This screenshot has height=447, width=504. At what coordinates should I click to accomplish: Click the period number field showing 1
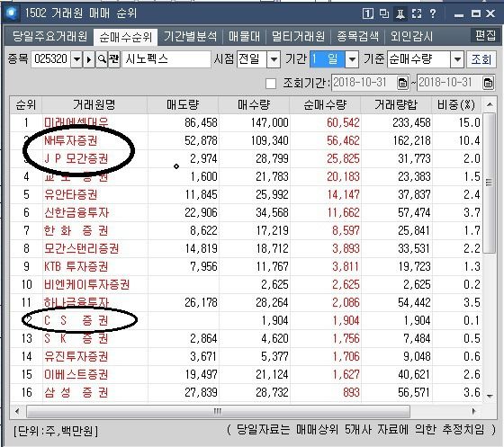[328, 59]
